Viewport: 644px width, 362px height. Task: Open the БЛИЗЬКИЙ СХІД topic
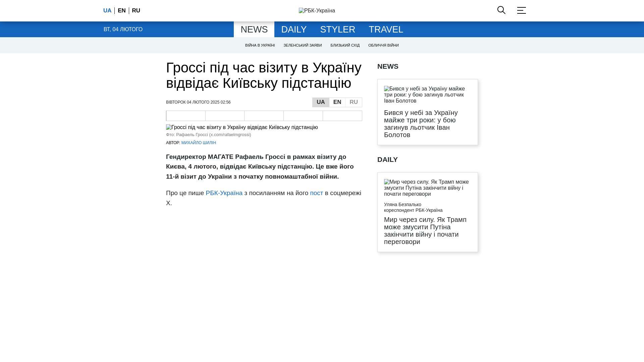[x=345, y=45]
